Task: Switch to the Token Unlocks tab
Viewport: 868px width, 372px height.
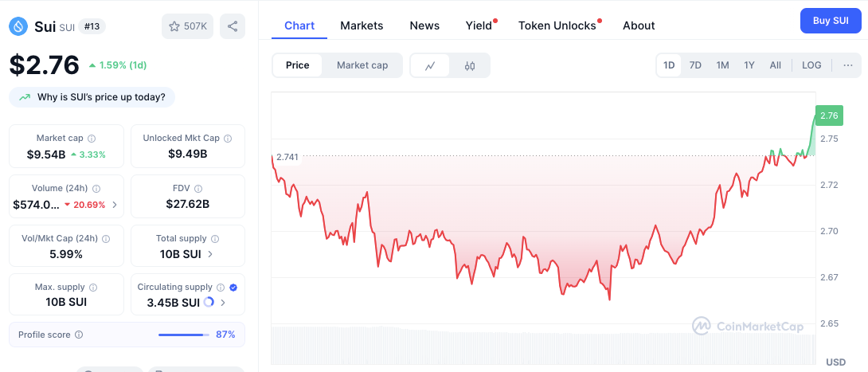Action: click(x=557, y=25)
